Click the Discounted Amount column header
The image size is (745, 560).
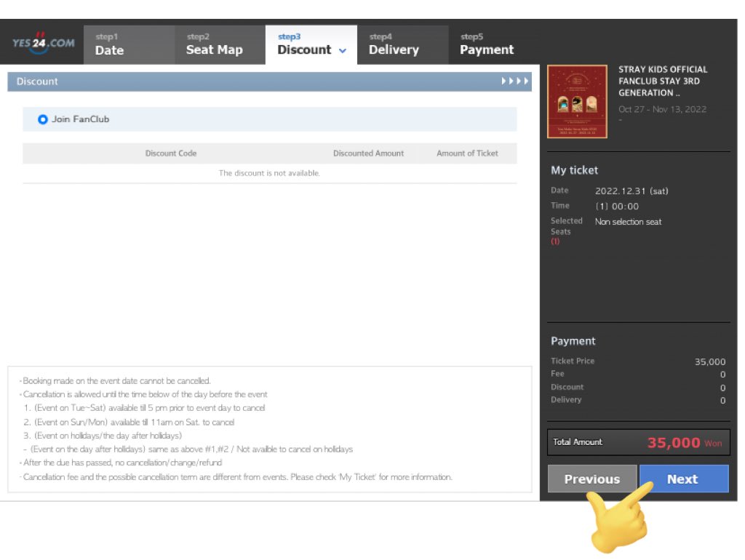point(368,153)
